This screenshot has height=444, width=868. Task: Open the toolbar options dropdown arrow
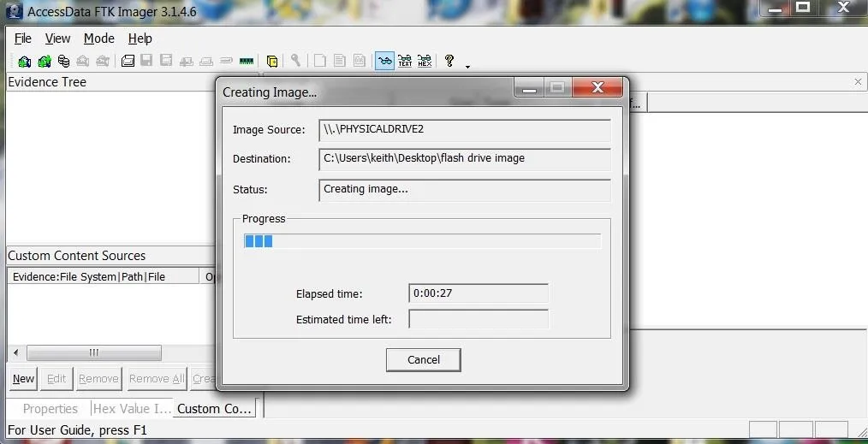tap(467, 67)
